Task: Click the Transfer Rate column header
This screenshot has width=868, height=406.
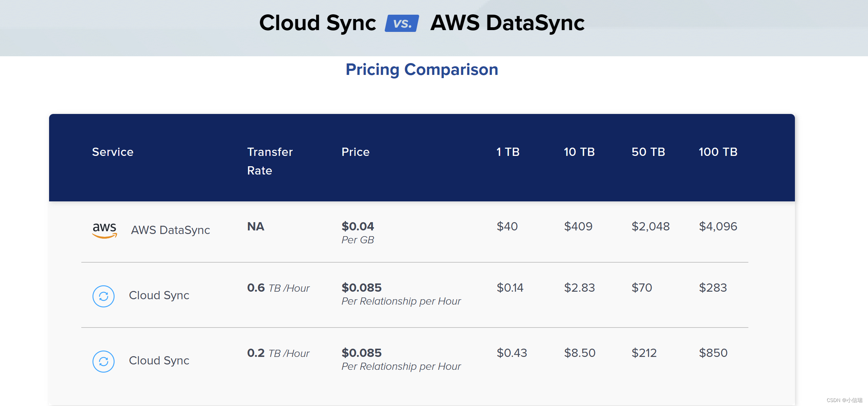Action: click(270, 161)
